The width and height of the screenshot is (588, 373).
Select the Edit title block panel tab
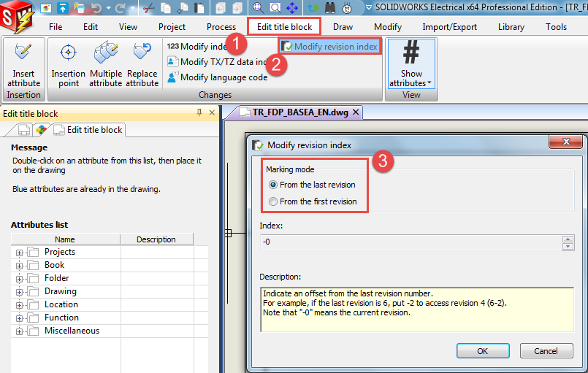point(88,130)
